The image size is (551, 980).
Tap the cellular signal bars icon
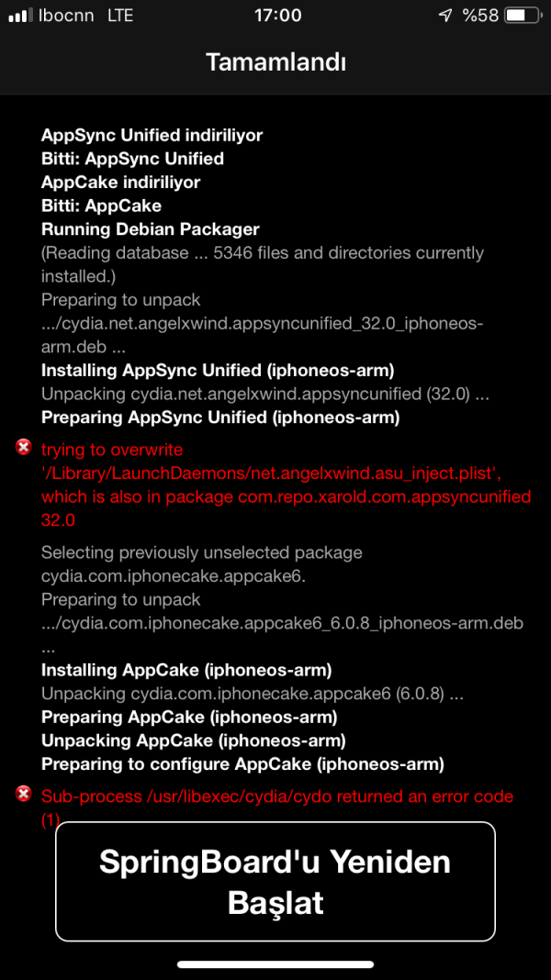[x=20, y=16]
